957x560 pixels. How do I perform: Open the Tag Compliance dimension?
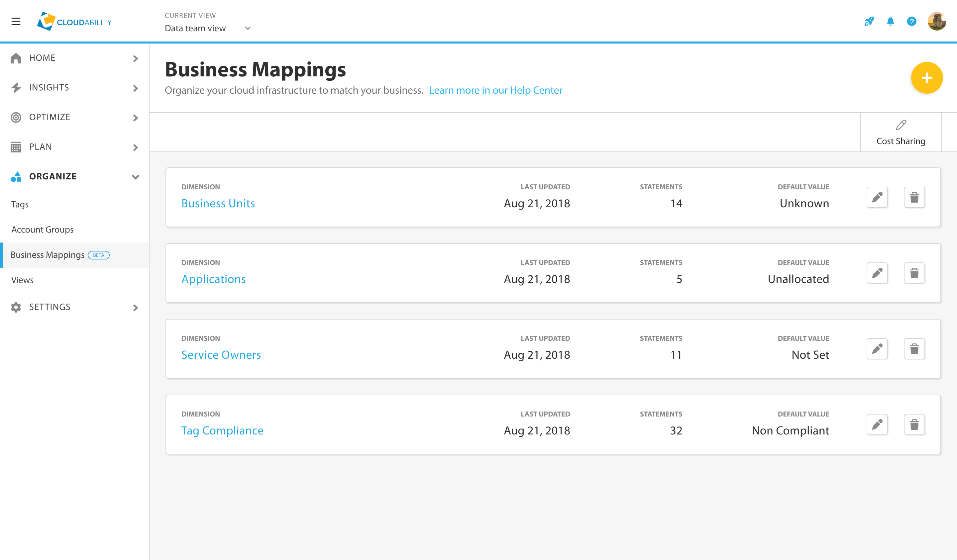[222, 430]
